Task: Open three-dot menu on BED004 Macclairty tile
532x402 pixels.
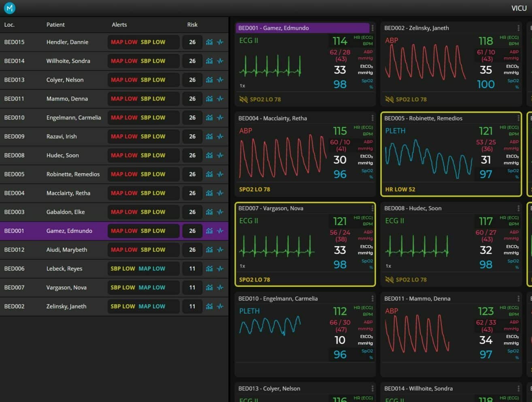Action: click(x=372, y=118)
